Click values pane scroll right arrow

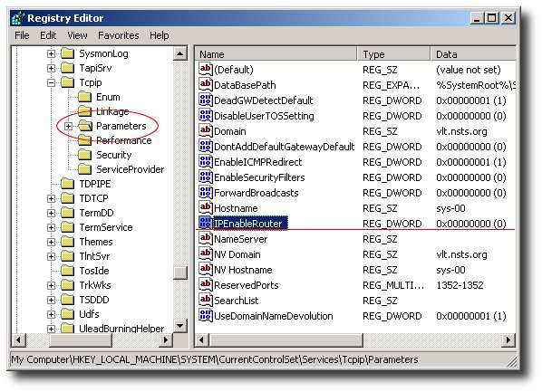point(508,340)
